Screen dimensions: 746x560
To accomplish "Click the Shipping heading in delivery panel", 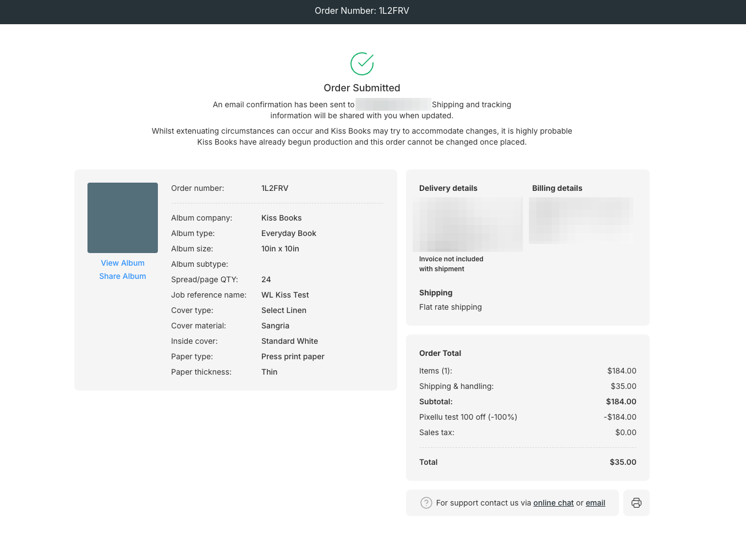I will [436, 293].
